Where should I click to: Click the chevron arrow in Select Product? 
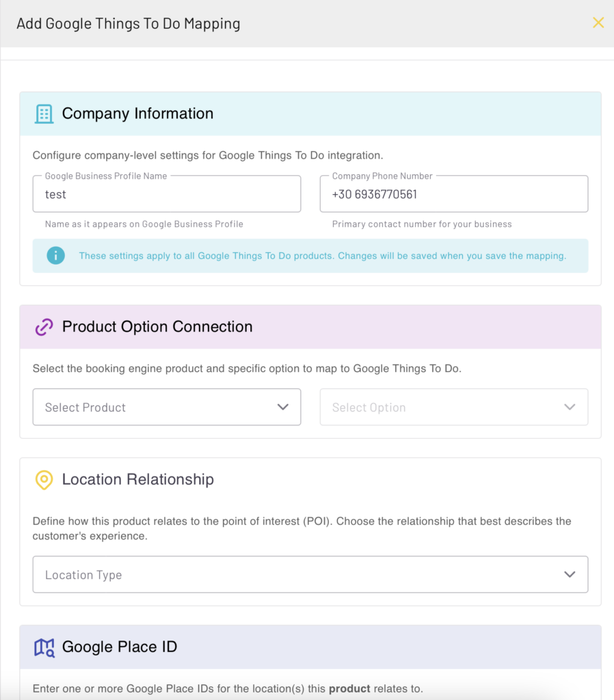point(283,407)
